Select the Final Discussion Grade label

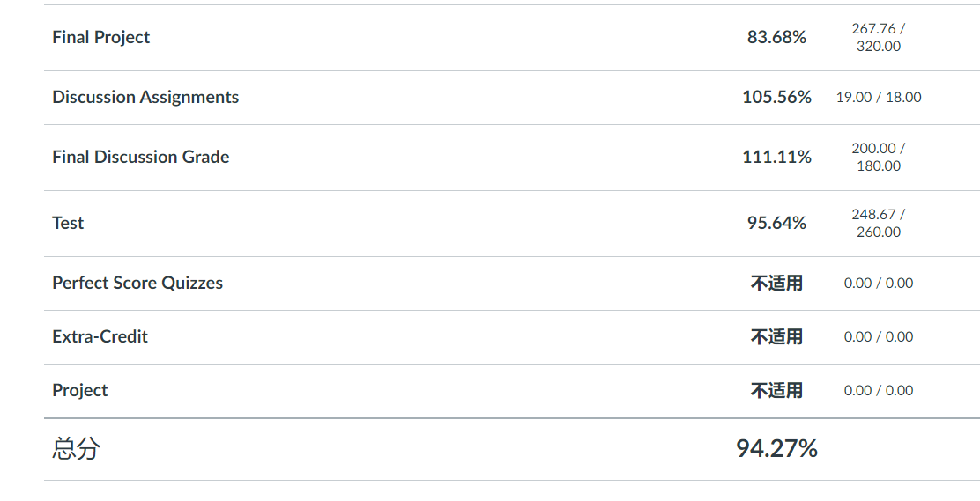[x=141, y=157]
